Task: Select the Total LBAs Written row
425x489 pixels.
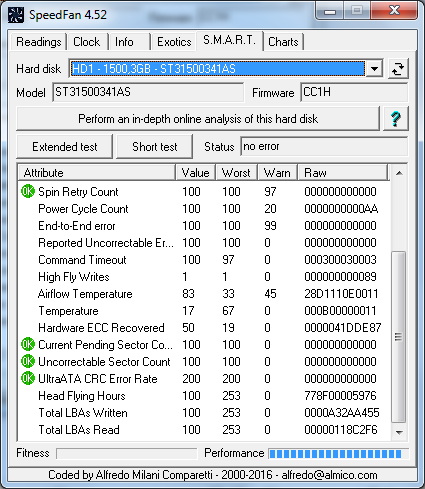Action: pos(203,413)
